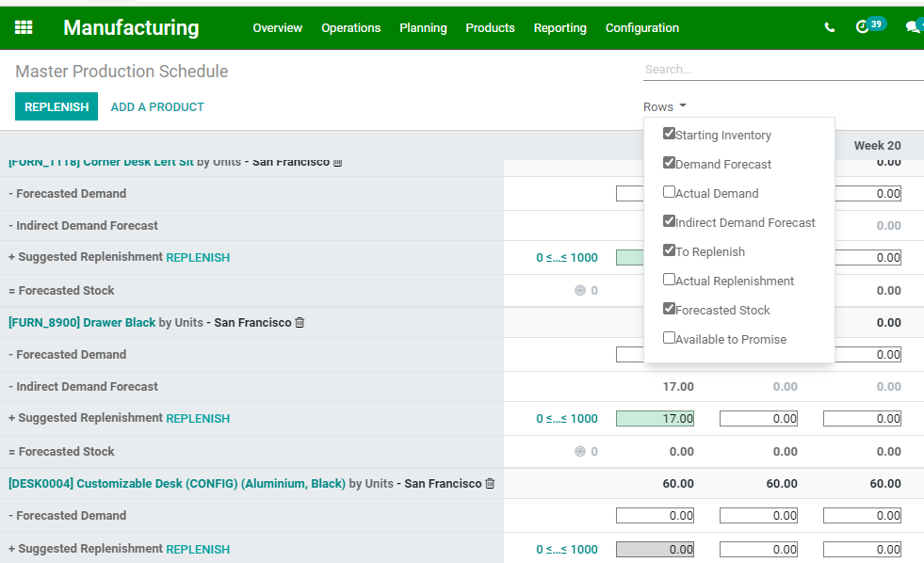Click Drawer Black Indirect Demand value 17.00

[x=678, y=387]
